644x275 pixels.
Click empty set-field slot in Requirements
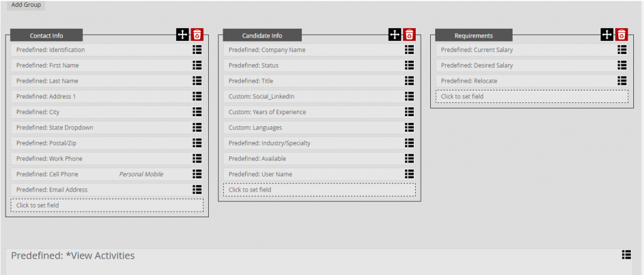pyautogui.click(x=532, y=96)
